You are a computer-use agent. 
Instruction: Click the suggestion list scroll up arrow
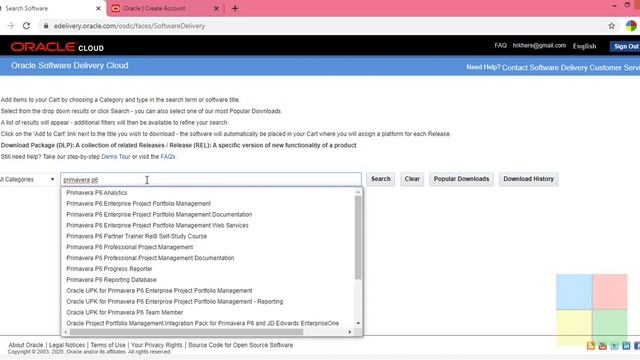pos(358,192)
